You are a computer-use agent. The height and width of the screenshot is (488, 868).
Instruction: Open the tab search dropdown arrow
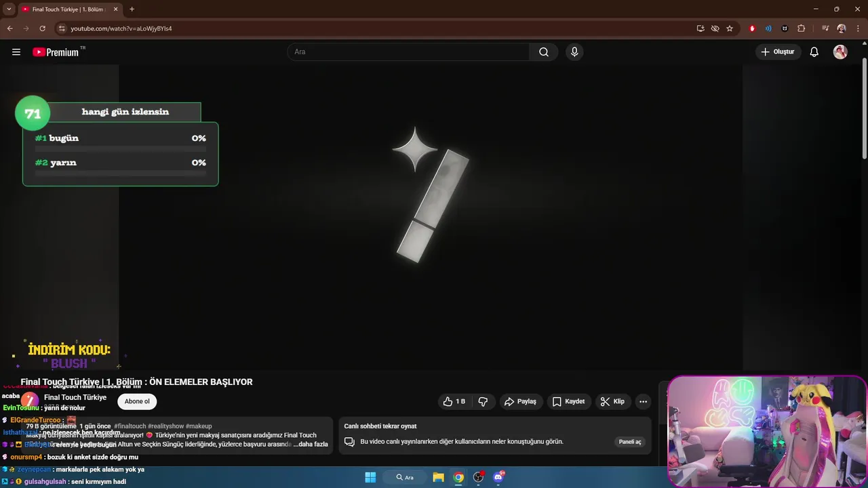9,9
